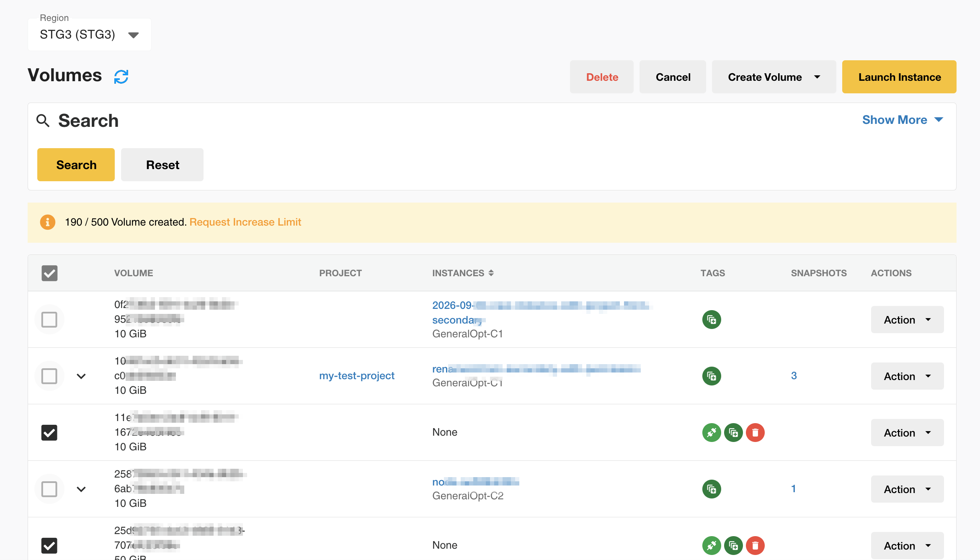Click GeneralOpt-C1 text in the 0f2 row

467,334
